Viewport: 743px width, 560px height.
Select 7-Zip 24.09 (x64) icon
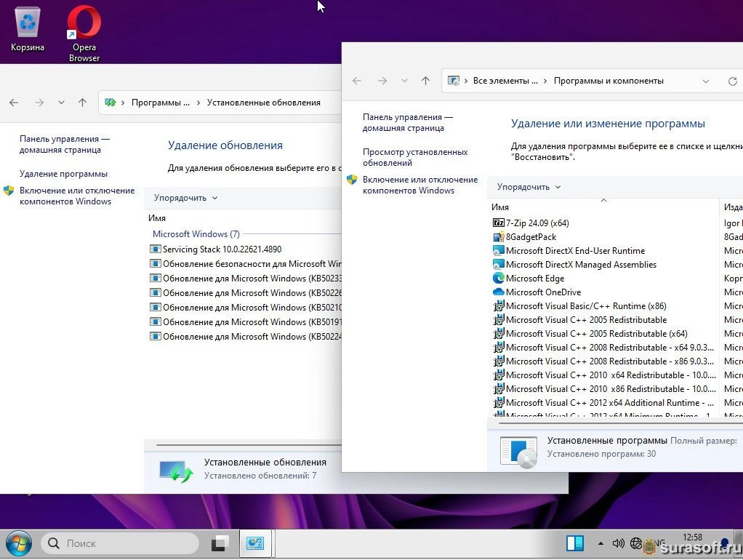(x=499, y=223)
